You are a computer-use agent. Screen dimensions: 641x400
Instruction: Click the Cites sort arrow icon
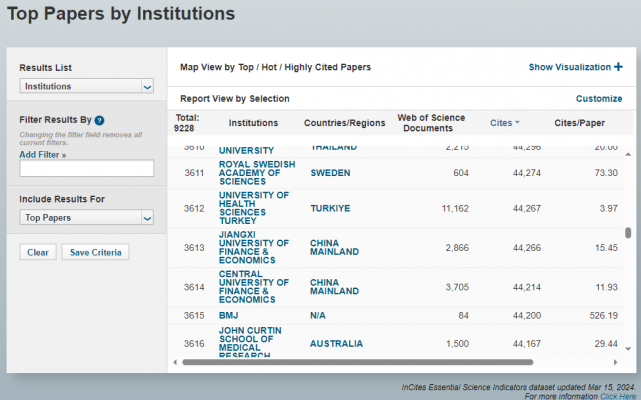coord(517,123)
